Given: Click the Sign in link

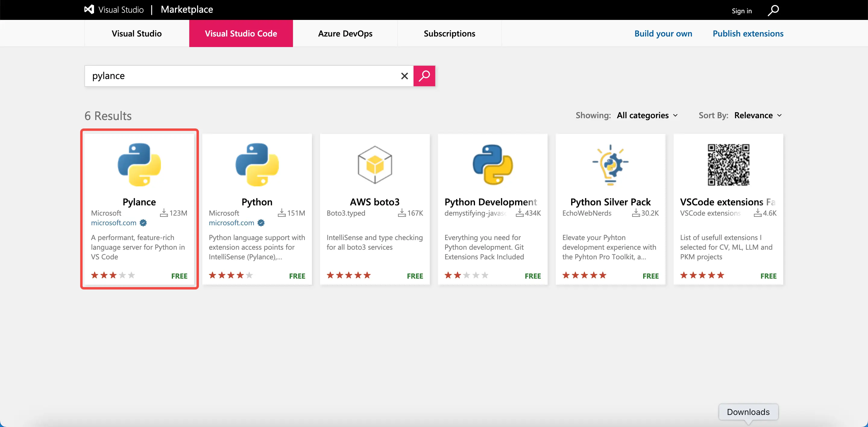Looking at the screenshot, I should point(741,11).
